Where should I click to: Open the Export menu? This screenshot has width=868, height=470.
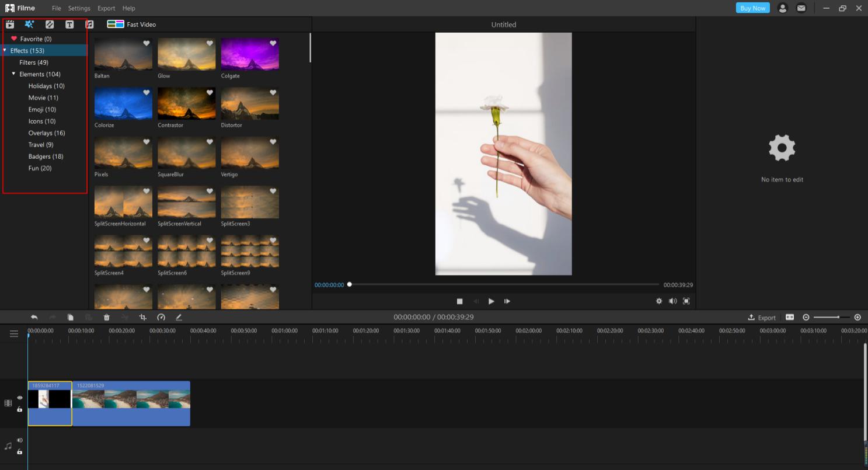(x=106, y=8)
